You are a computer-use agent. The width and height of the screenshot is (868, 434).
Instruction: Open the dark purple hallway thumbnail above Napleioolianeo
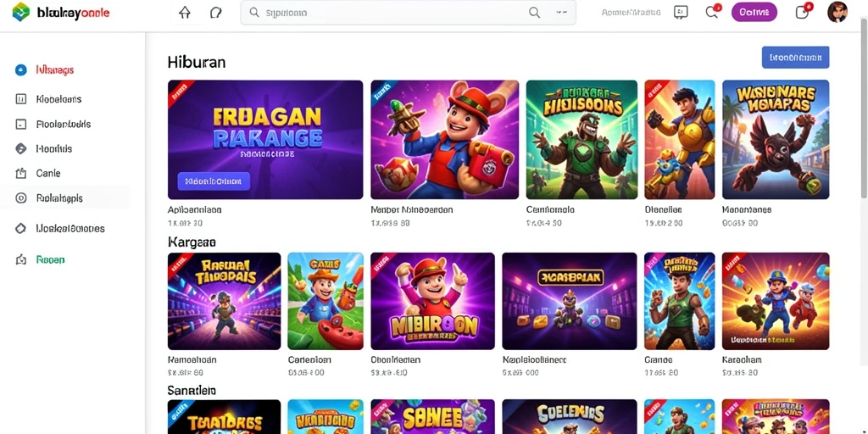(x=570, y=301)
